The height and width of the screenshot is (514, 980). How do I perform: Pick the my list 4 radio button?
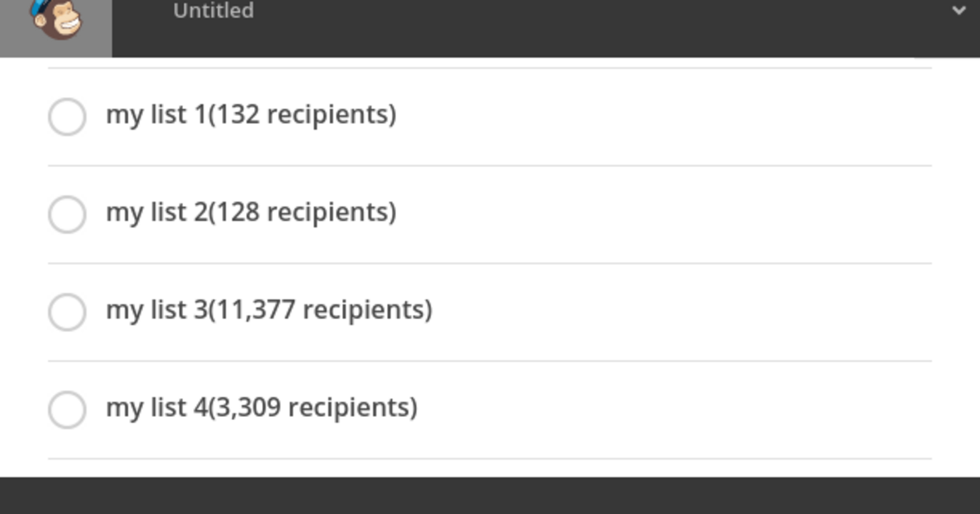[67, 410]
